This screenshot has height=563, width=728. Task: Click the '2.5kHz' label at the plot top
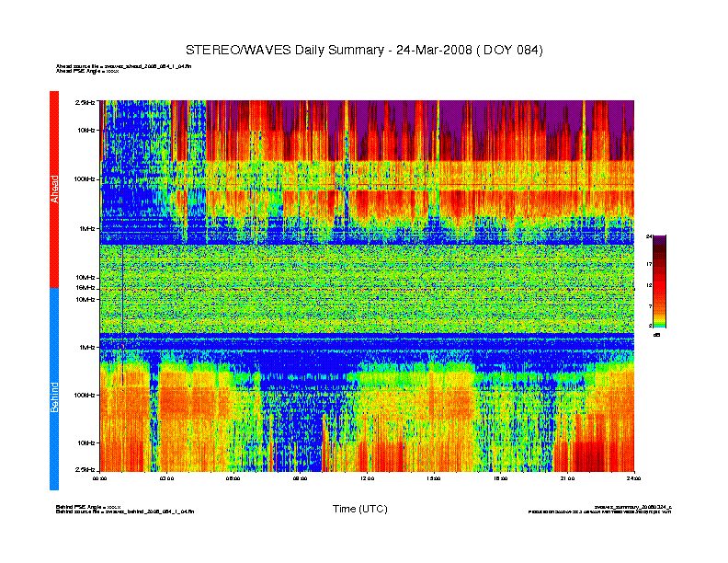85,102
